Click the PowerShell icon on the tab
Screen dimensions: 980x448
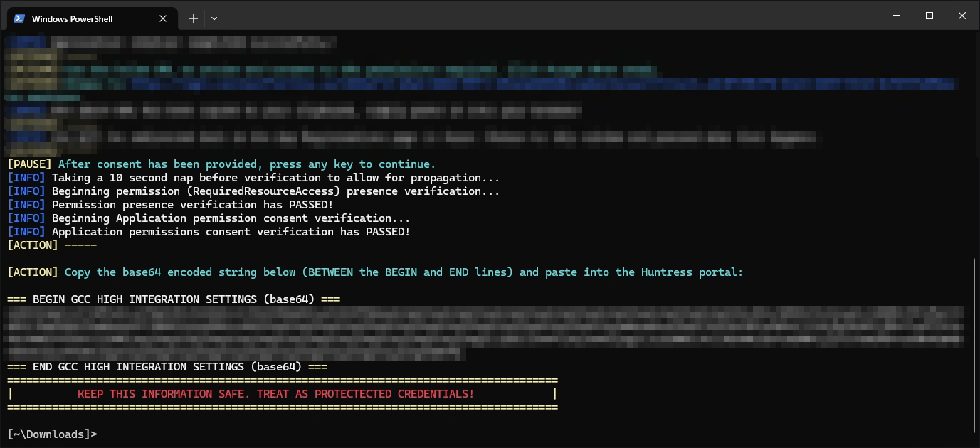pyautogui.click(x=19, y=18)
